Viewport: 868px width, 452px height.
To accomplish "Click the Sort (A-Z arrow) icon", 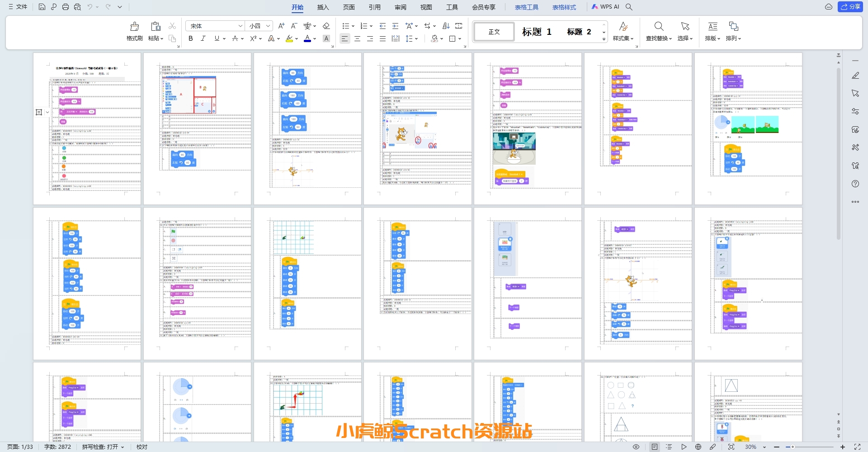I will tap(446, 26).
